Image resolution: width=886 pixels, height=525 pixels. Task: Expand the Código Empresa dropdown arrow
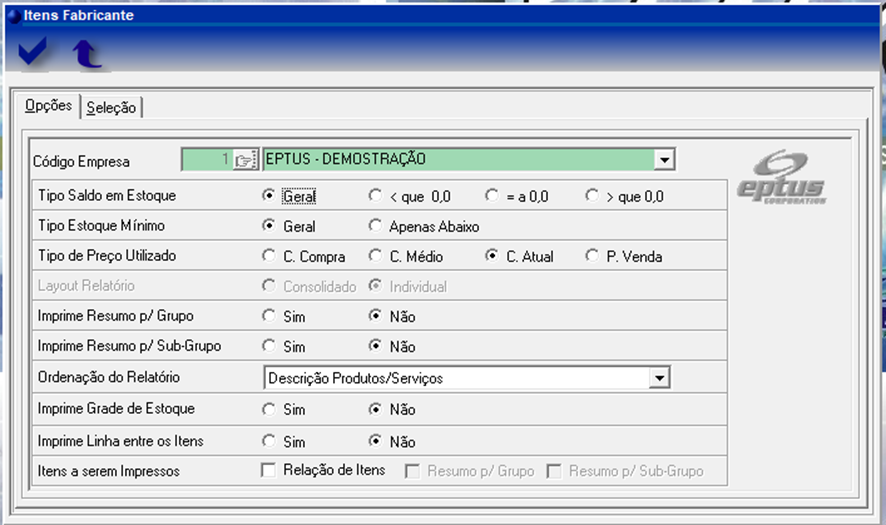[x=664, y=160]
